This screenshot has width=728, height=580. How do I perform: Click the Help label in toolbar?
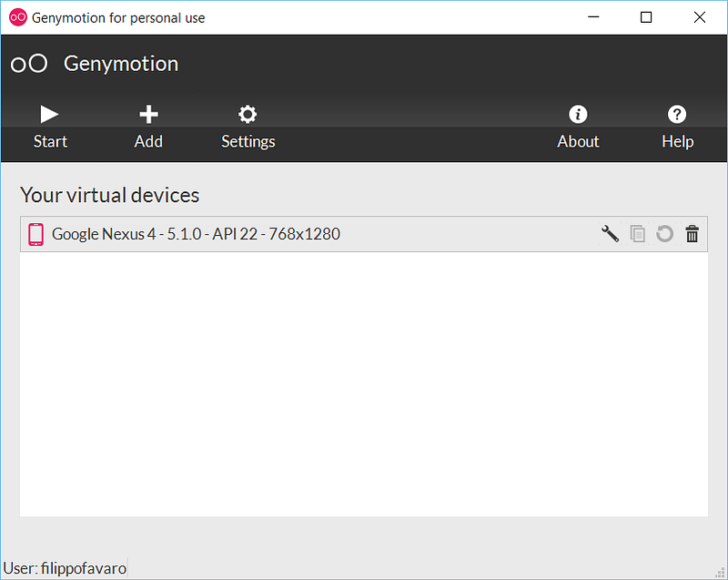pyautogui.click(x=677, y=141)
